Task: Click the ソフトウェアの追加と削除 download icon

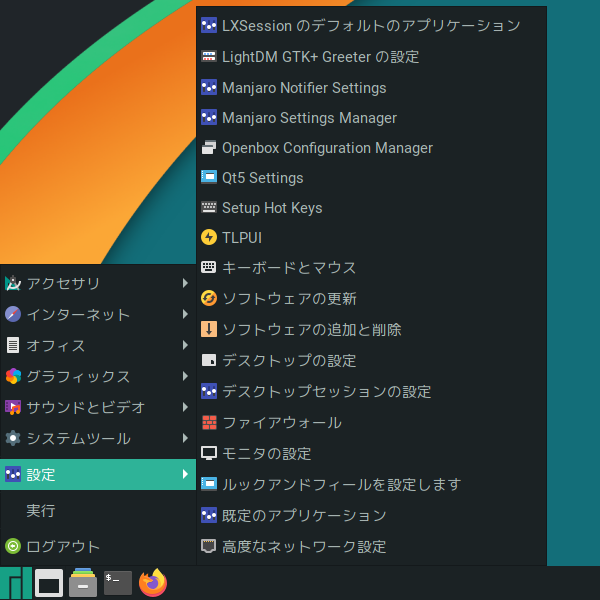Action: point(209,329)
